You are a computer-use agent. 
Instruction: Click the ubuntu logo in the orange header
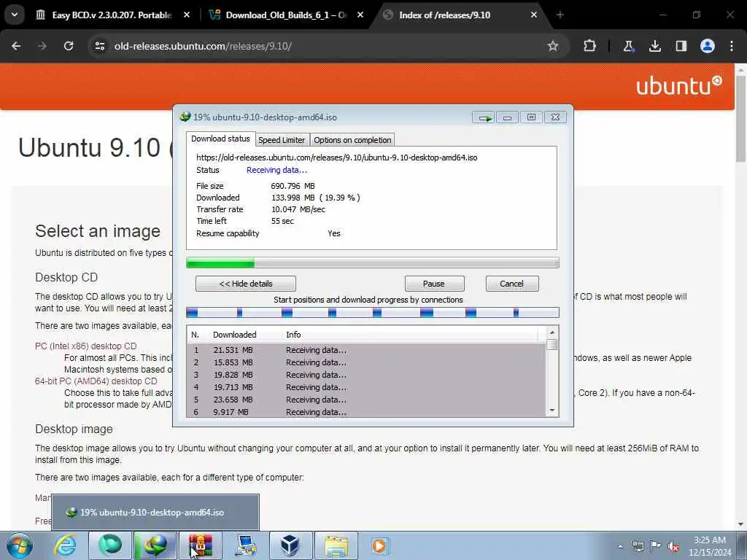679,86
